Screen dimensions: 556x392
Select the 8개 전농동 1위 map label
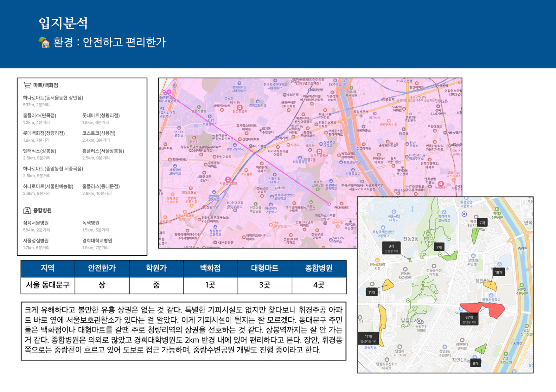click(391, 248)
